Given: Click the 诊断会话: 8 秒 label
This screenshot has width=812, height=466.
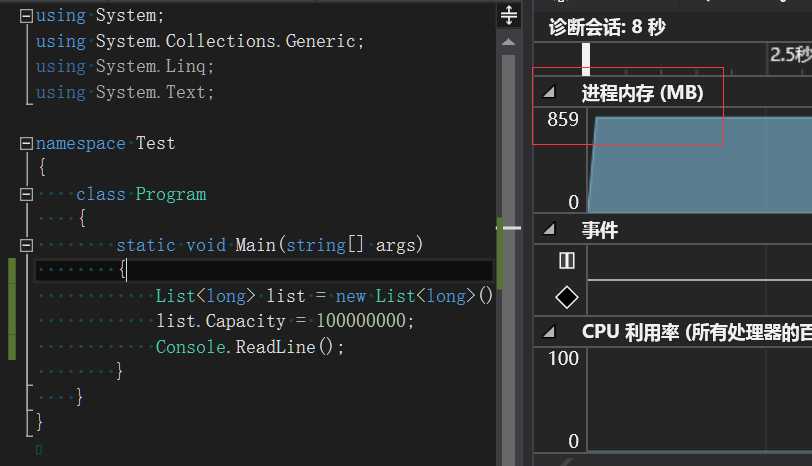Looking at the screenshot, I should pyautogui.click(x=607, y=27).
